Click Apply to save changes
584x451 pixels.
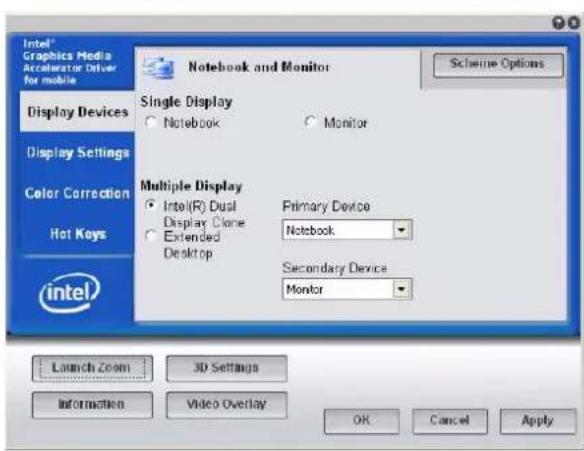point(537,421)
